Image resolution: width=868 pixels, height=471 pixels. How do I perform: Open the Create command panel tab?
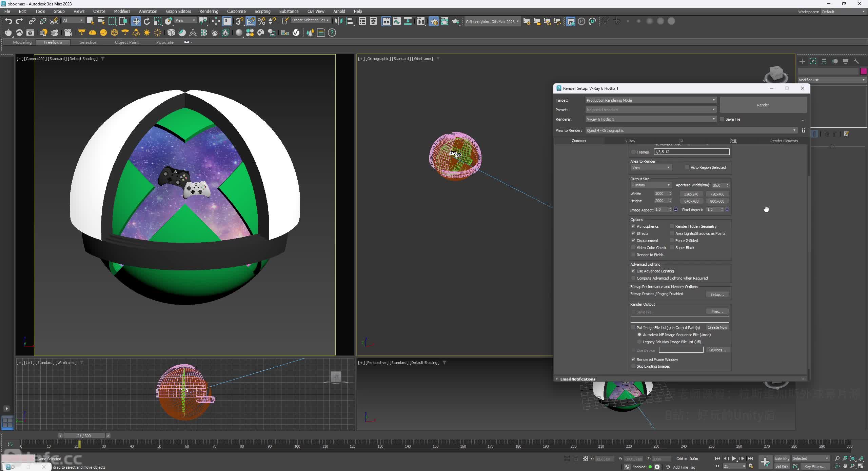click(x=802, y=61)
